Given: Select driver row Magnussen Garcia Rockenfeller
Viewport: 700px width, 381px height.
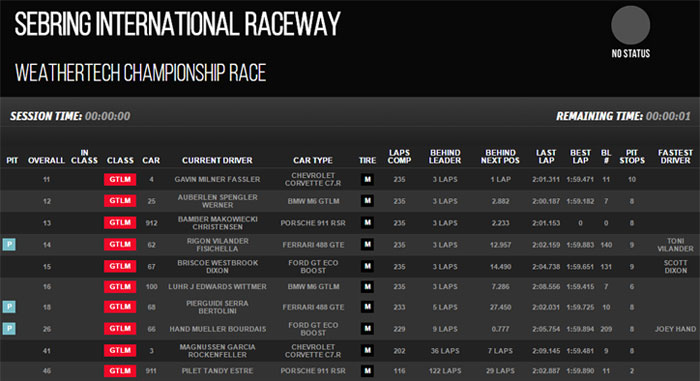Looking at the screenshot, I should point(350,351).
